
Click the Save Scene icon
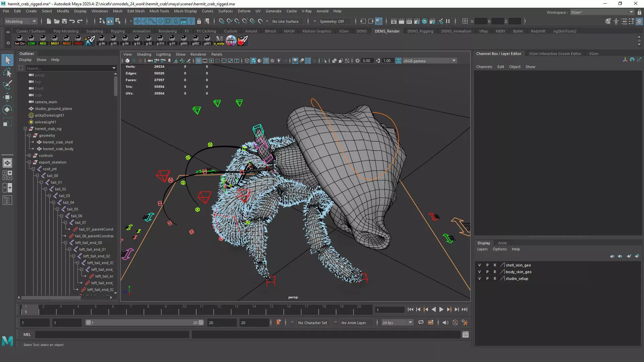point(64,21)
